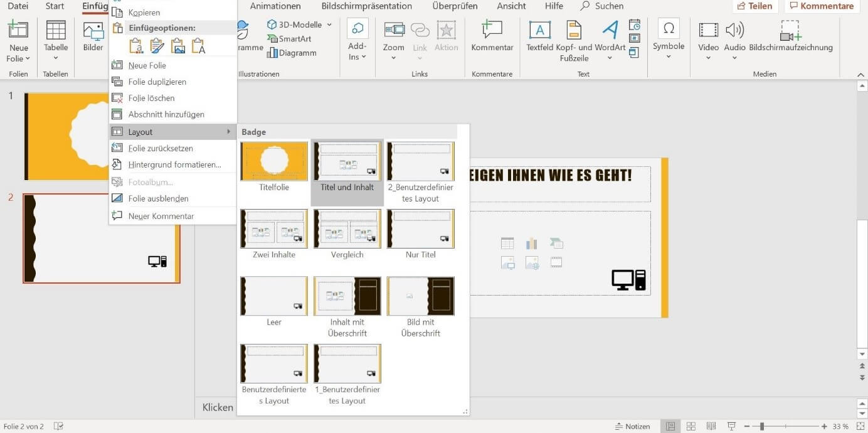This screenshot has height=433, width=868.
Task: Insert a Kommentar via ribbon icon
Action: pyautogui.click(x=492, y=29)
